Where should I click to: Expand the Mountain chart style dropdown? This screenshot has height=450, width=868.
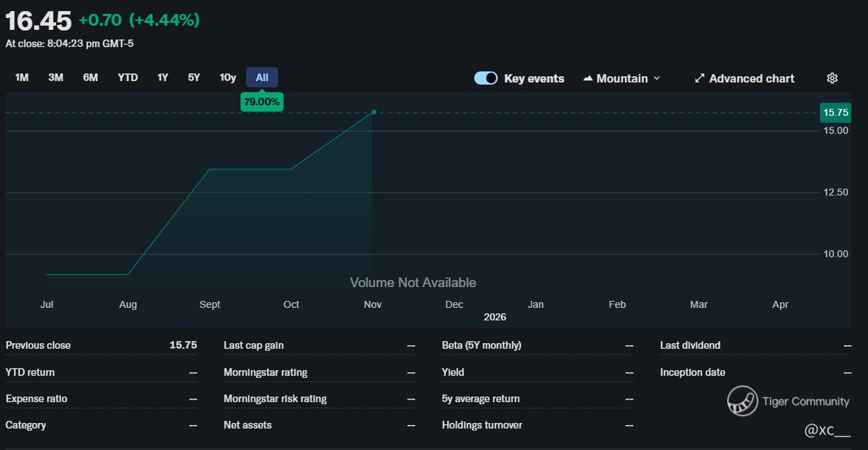pyautogui.click(x=657, y=78)
